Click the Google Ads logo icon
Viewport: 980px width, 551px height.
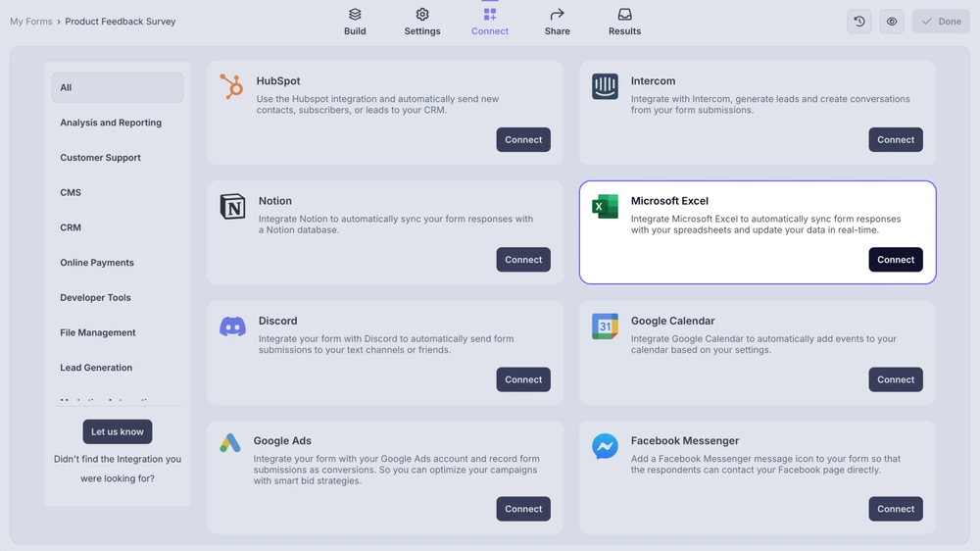(x=230, y=443)
